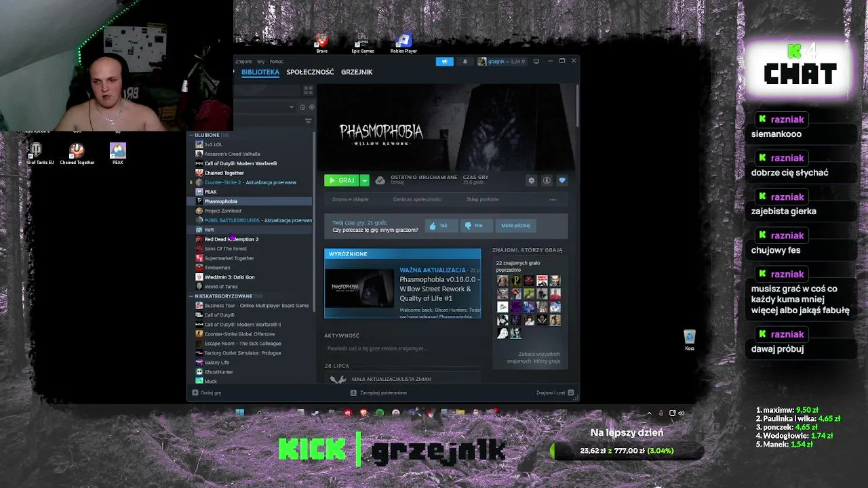The height and width of the screenshot is (488, 868).
Task: Open the Chained Together desktop shortcut
Action: coord(77,153)
